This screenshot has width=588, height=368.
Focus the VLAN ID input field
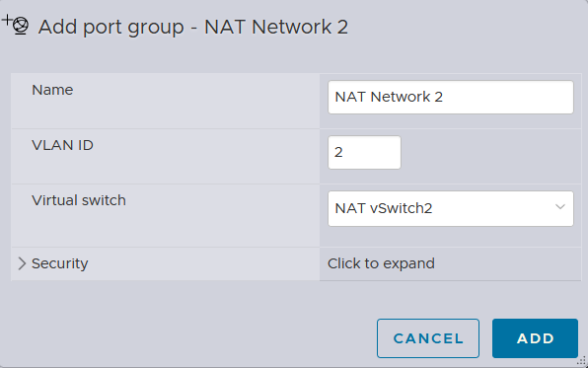tap(364, 152)
